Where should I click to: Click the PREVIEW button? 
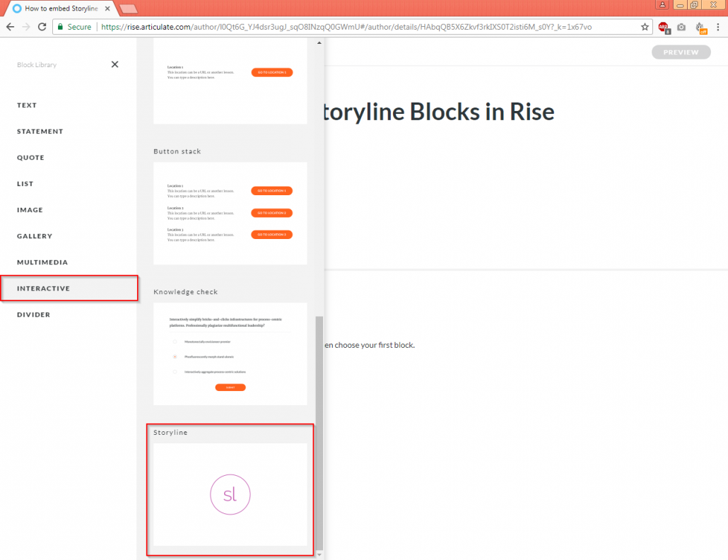[x=680, y=52]
